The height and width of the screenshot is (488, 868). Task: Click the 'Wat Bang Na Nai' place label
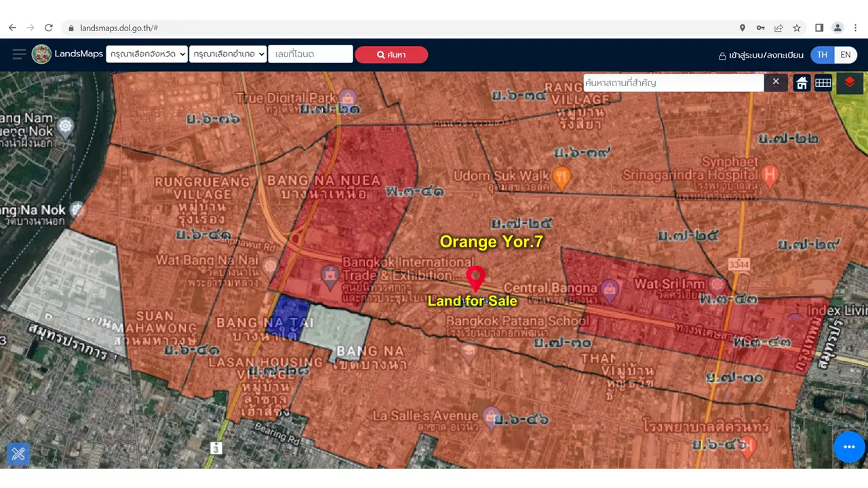click(208, 260)
